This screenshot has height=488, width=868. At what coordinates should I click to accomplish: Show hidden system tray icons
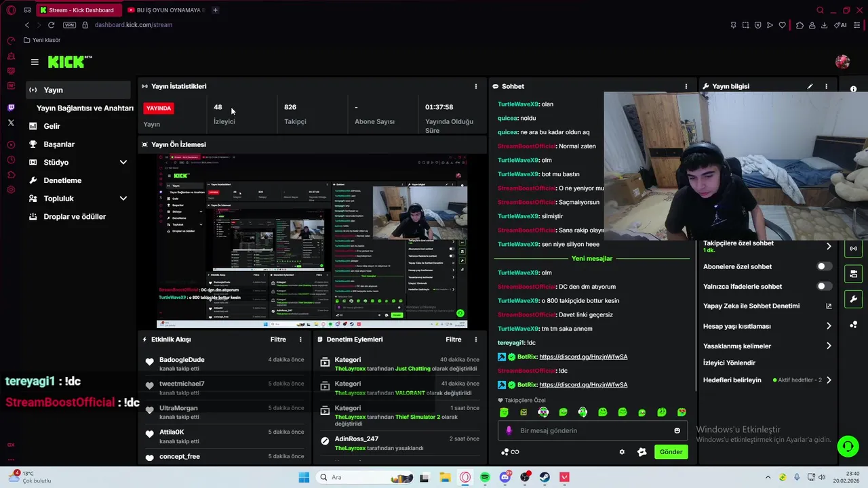tap(768, 477)
